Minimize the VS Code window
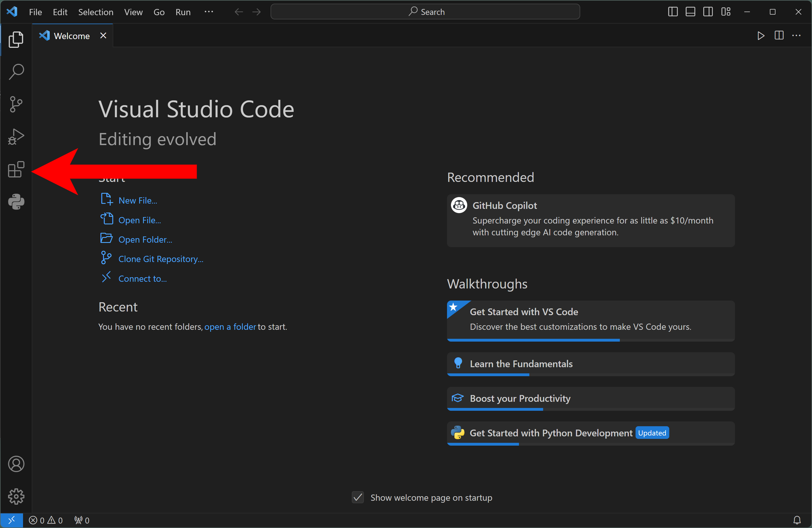Image resolution: width=812 pixels, height=528 pixels. click(747, 12)
